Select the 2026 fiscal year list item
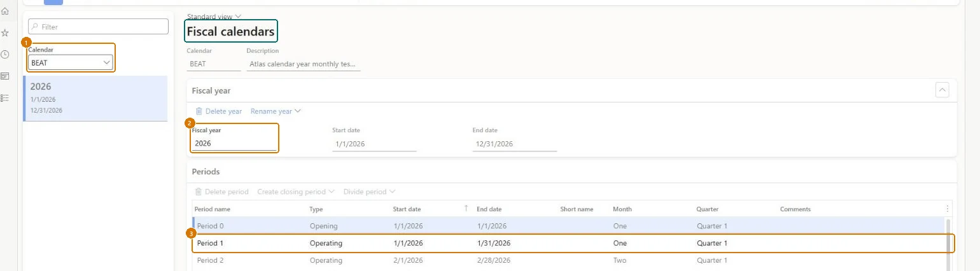980x271 pixels. tap(95, 99)
